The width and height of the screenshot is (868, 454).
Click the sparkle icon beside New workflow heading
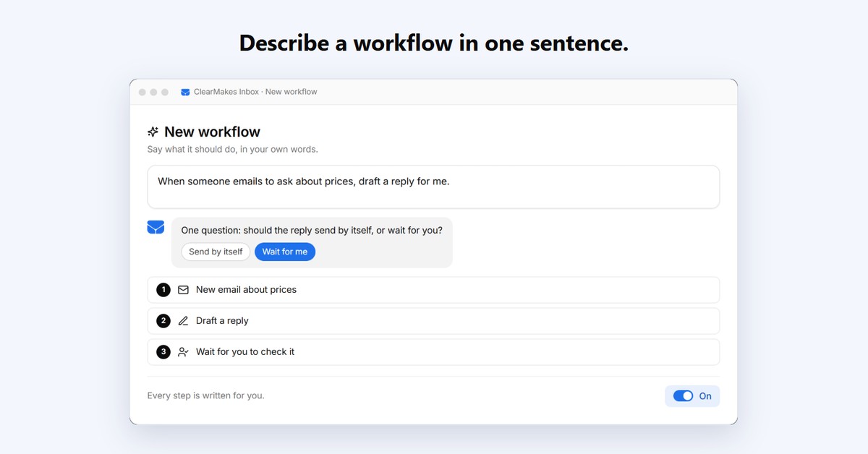click(x=153, y=132)
